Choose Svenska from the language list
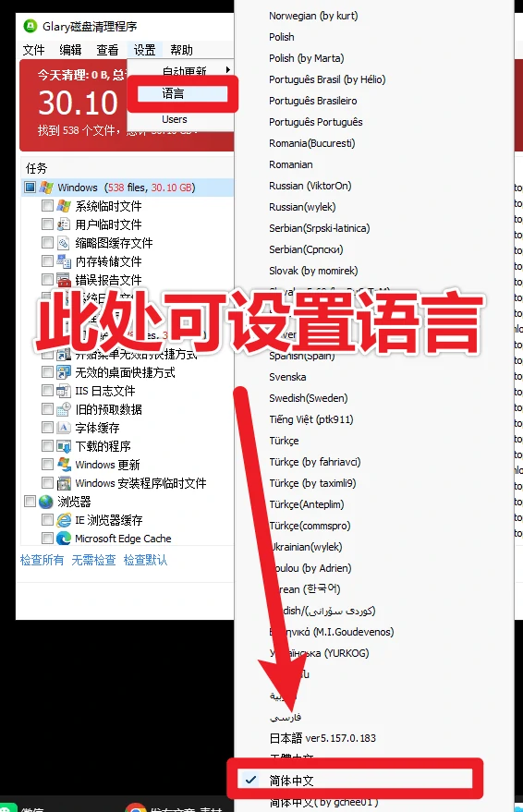The image size is (523, 812). coord(287,377)
